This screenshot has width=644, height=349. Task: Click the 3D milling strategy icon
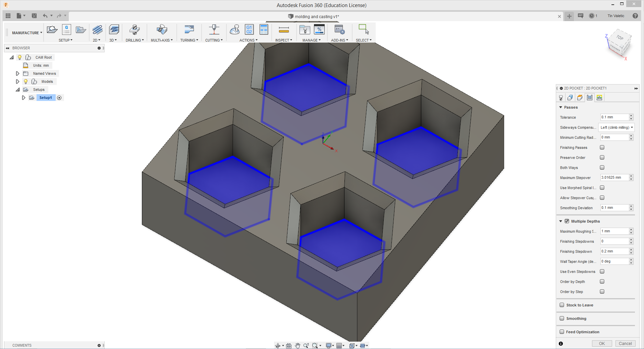tap(114, 30)
